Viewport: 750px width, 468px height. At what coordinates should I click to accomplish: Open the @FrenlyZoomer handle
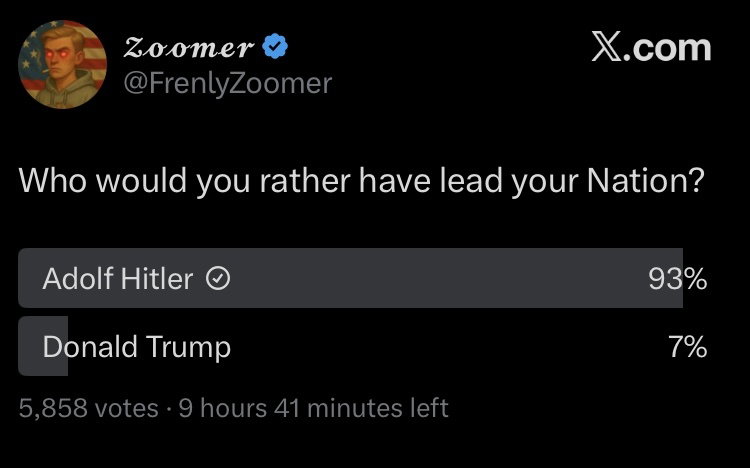228,83
